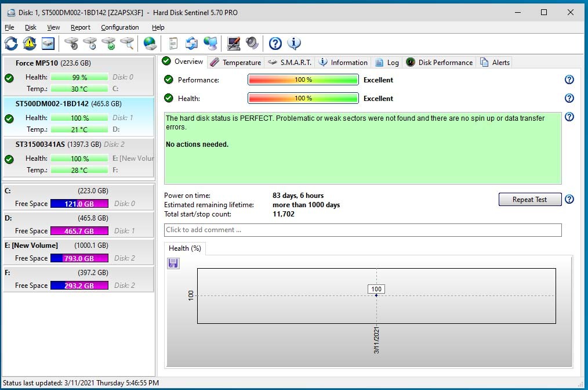Image resolution: width=588 pixels, height=390 pixels.
Task: Click the Health 100 % gradient bar
Action: [x=303, y=98]
